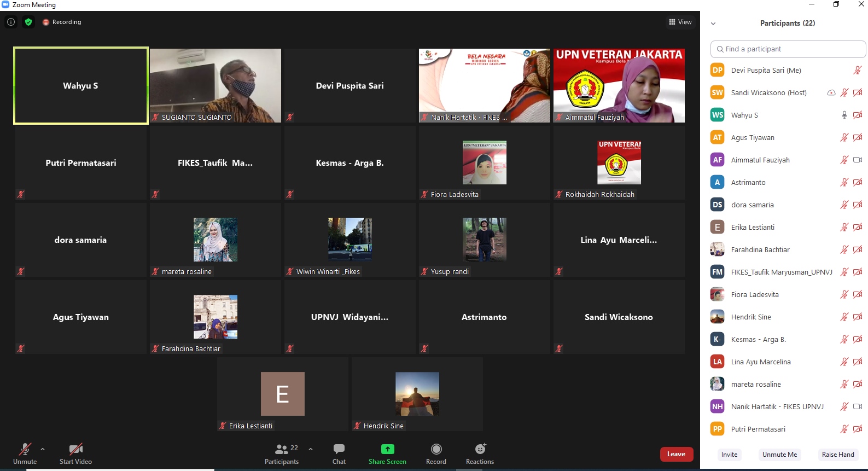
Task: Collapse the Participants panel chevron
Action: (x=713, y=24)
